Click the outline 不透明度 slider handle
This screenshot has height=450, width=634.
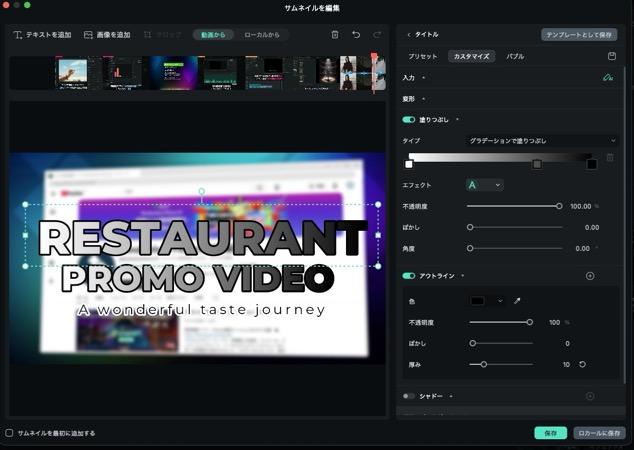(530, 322)
